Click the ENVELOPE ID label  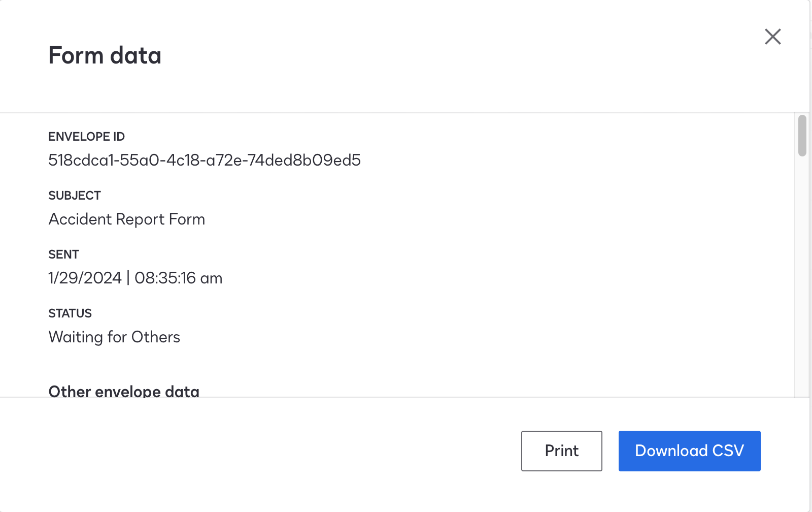(86, 137)
